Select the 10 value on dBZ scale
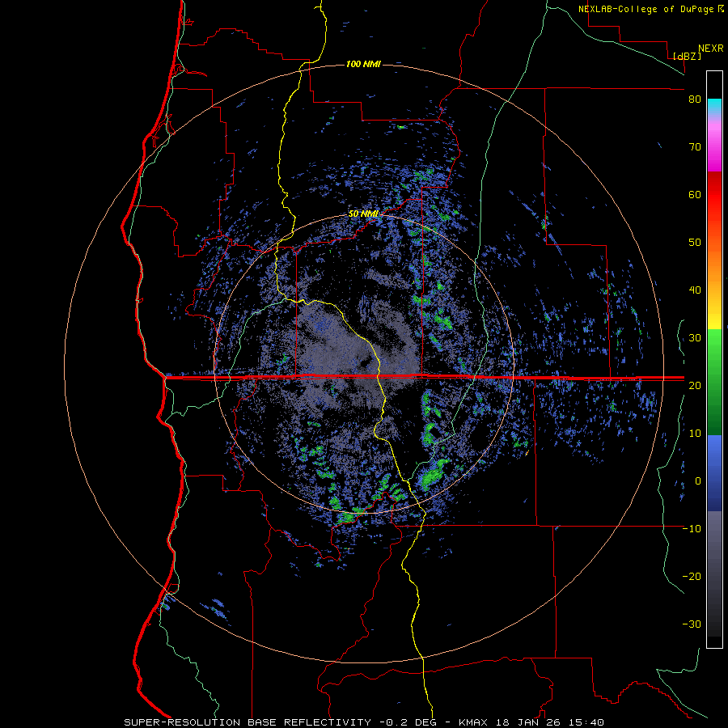 click(695, 434)
